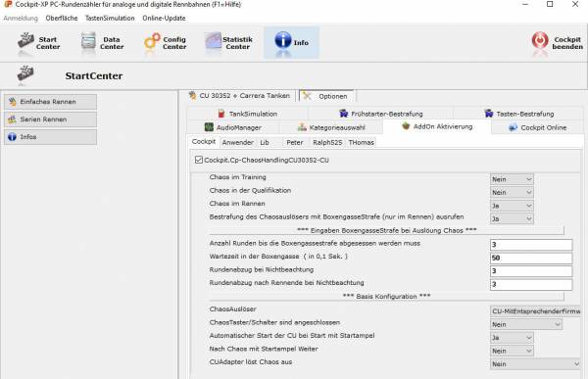Open the Config Center gears icon
Screen dimensions: 588x379
(152, 41)
